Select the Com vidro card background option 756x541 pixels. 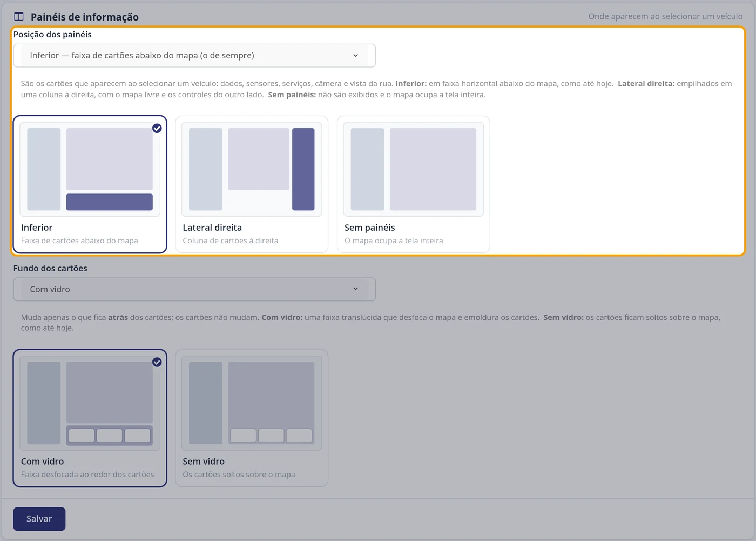90,418
